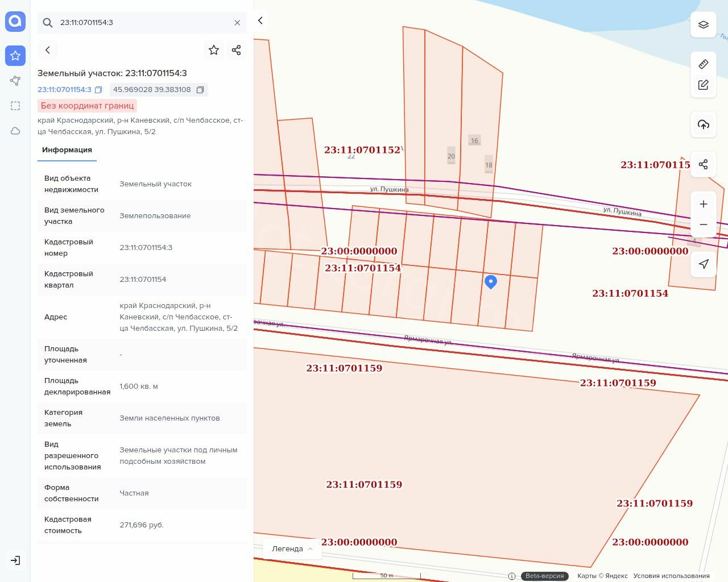This screenshot has width=728, height=582.
Task: Share this parcel from info panel
Action: (237, 50)
